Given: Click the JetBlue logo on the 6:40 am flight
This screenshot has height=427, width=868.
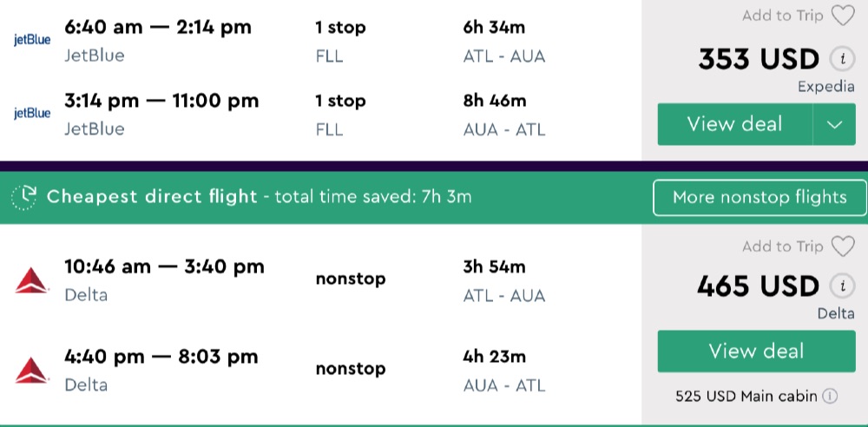Looking at the screenshot, I should (33, 40).
